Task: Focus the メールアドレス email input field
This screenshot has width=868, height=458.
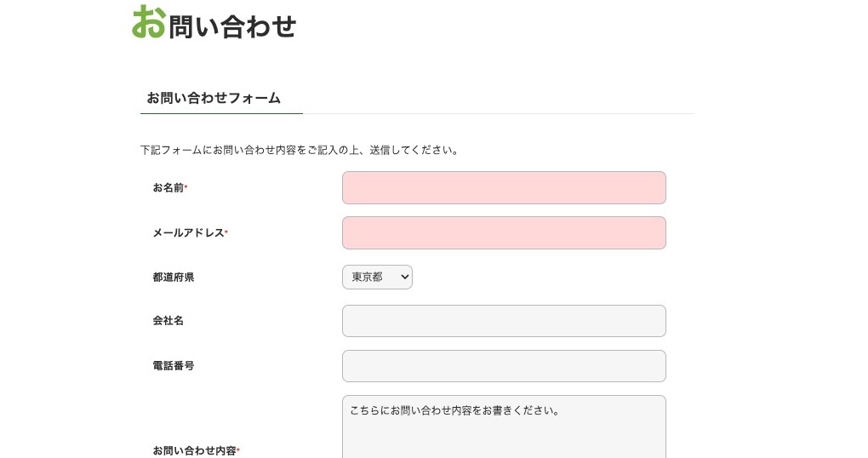Action: coord(504,233)
